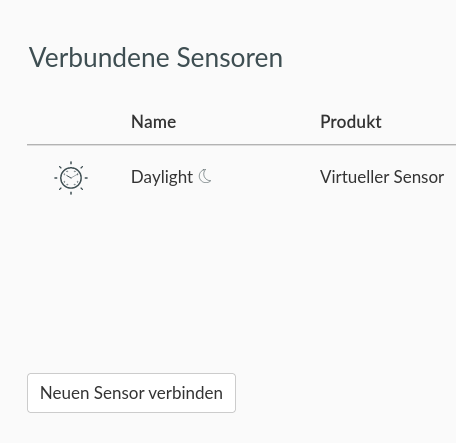Click the word Verbundene in page title

(99, 58)
